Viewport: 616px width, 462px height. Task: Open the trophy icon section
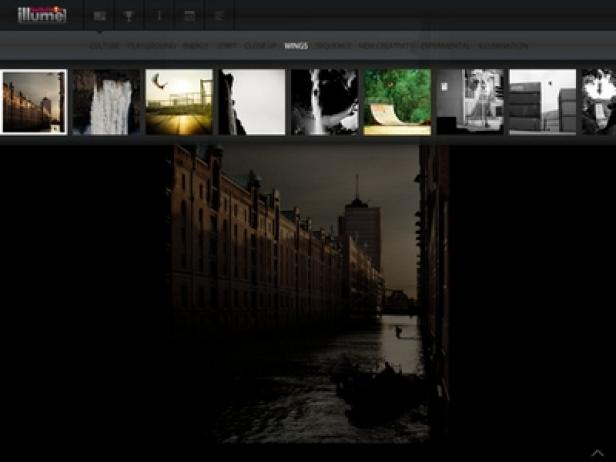click(x=129, y=16)
